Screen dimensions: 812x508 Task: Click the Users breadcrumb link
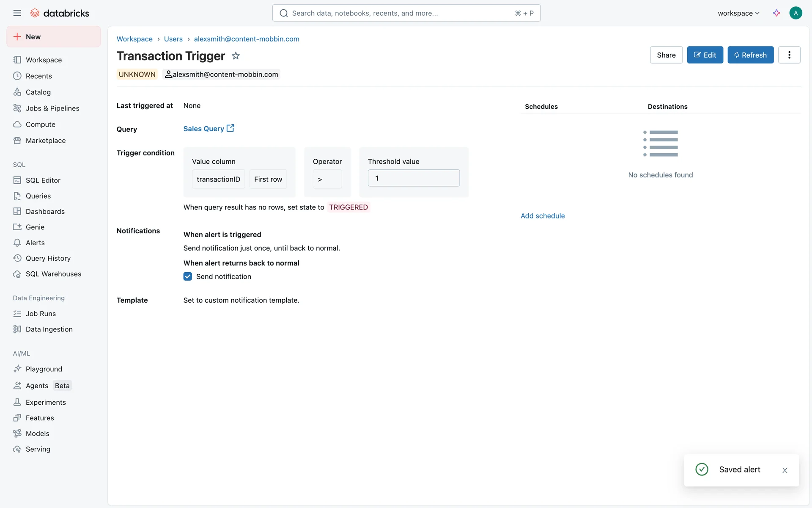coord(173,39)
